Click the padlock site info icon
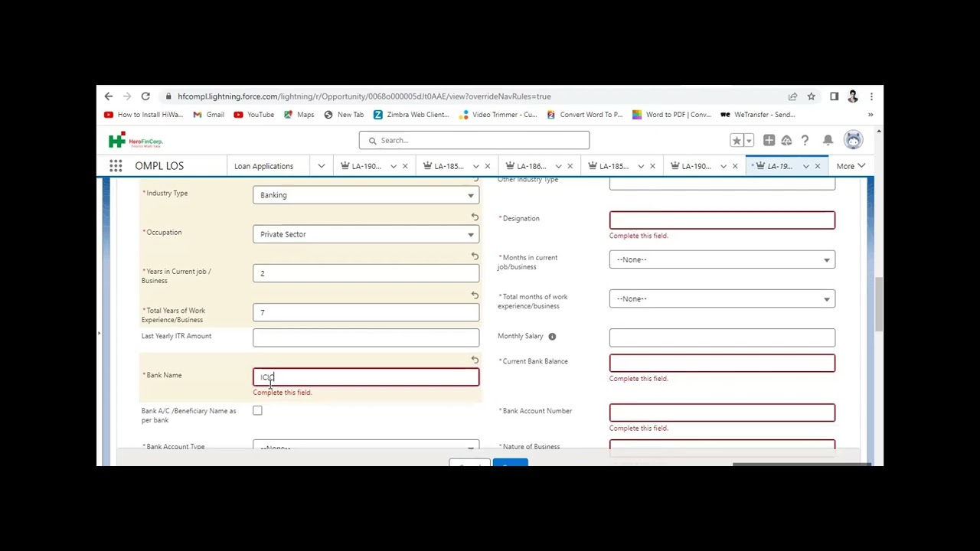 pos(168,96)
